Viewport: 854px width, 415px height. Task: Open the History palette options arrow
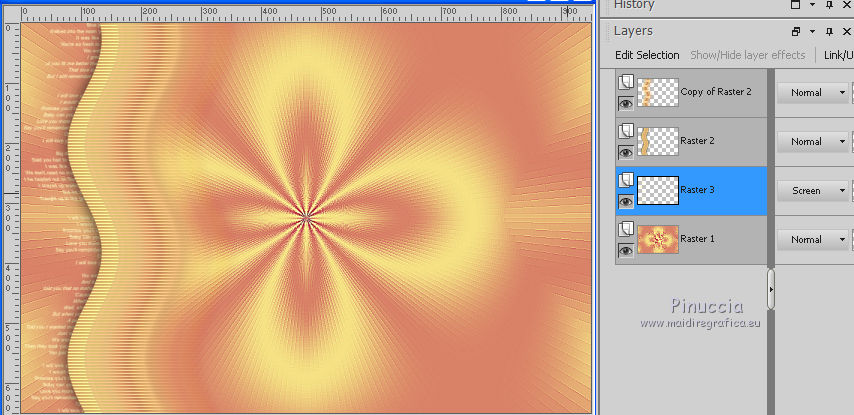[813, 5]
